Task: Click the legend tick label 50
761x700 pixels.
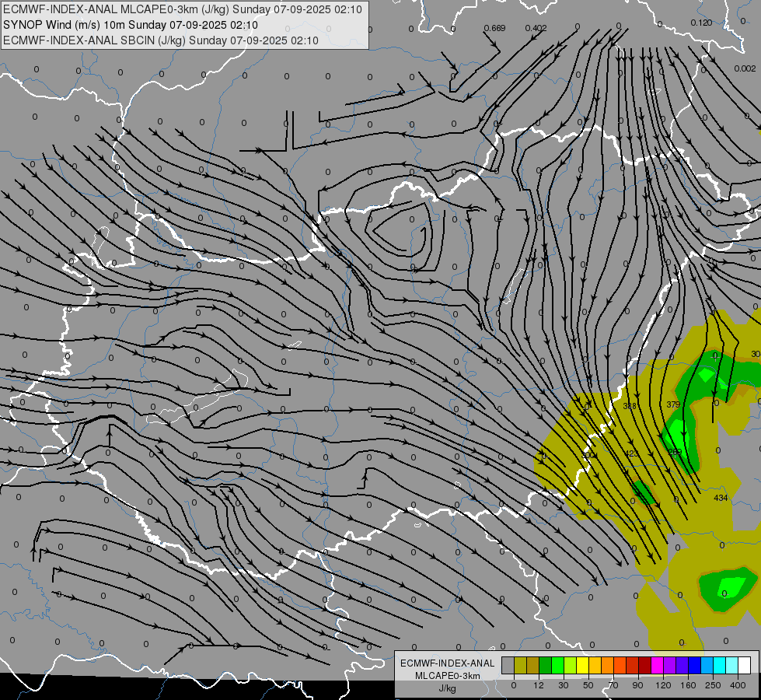Action: coord(588,685)
